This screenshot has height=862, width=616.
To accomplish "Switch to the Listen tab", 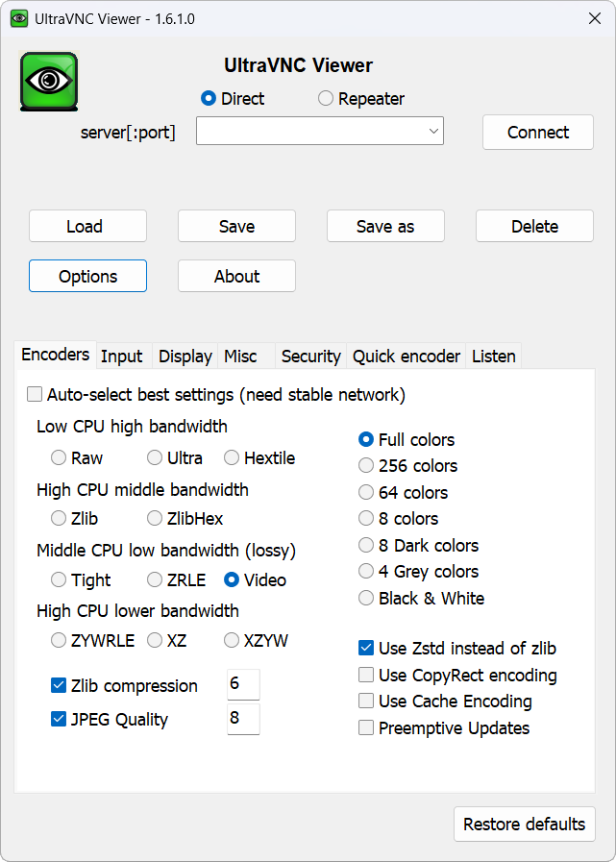I will 493,357.
